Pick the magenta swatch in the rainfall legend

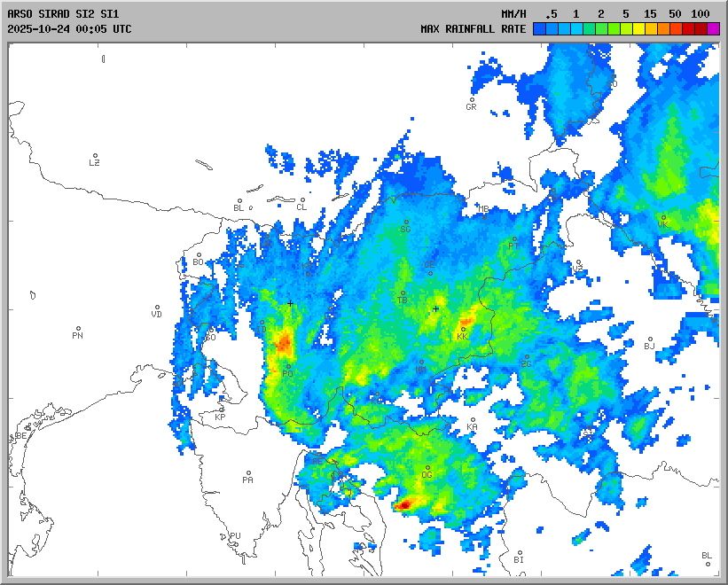click(x=714, y=29)
